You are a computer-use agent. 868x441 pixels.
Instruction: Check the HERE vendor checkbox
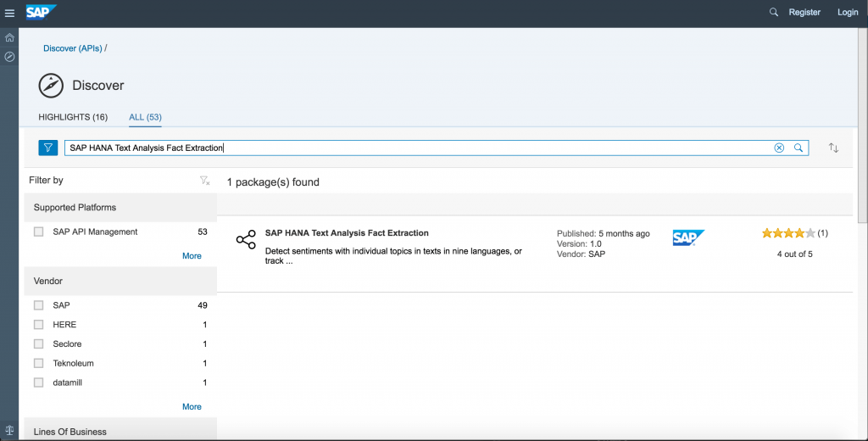coord(39,325)
